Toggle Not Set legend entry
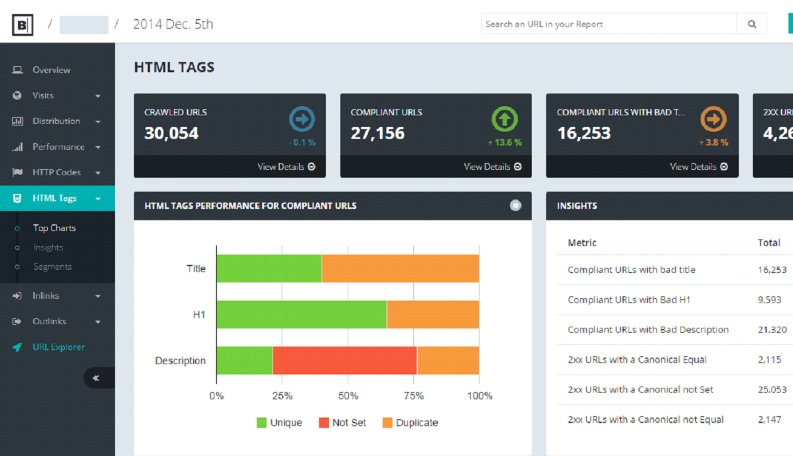793x456 pixels. [342, 423]
